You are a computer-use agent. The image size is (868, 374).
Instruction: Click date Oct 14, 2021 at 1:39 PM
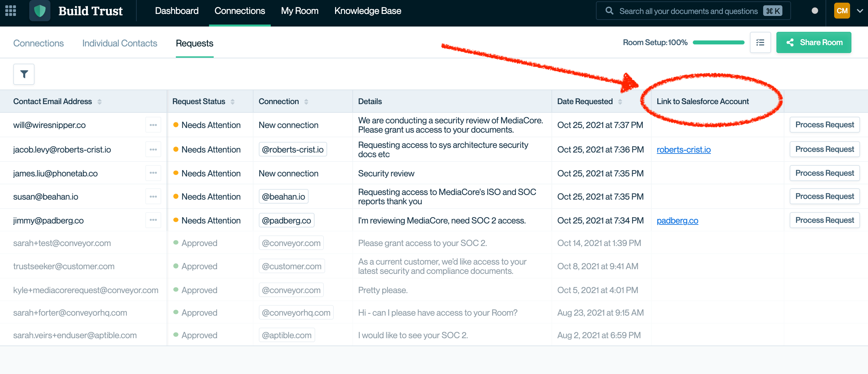click(x=599, y=243)
